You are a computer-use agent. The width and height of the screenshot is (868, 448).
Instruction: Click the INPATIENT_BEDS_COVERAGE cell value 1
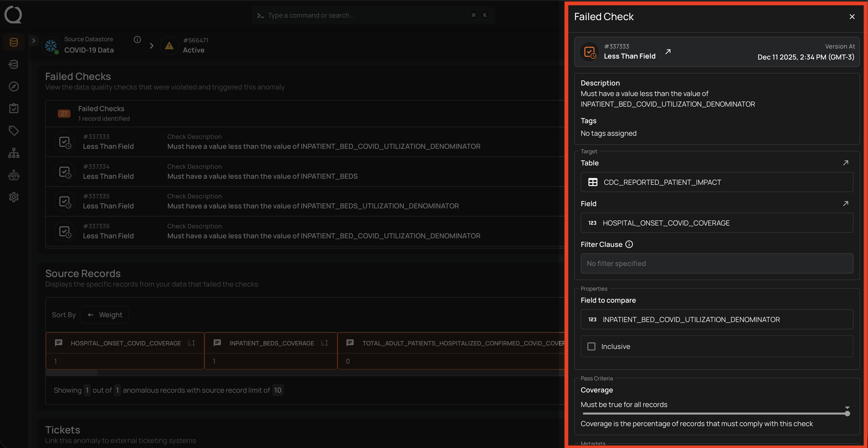tap(214, 361)
